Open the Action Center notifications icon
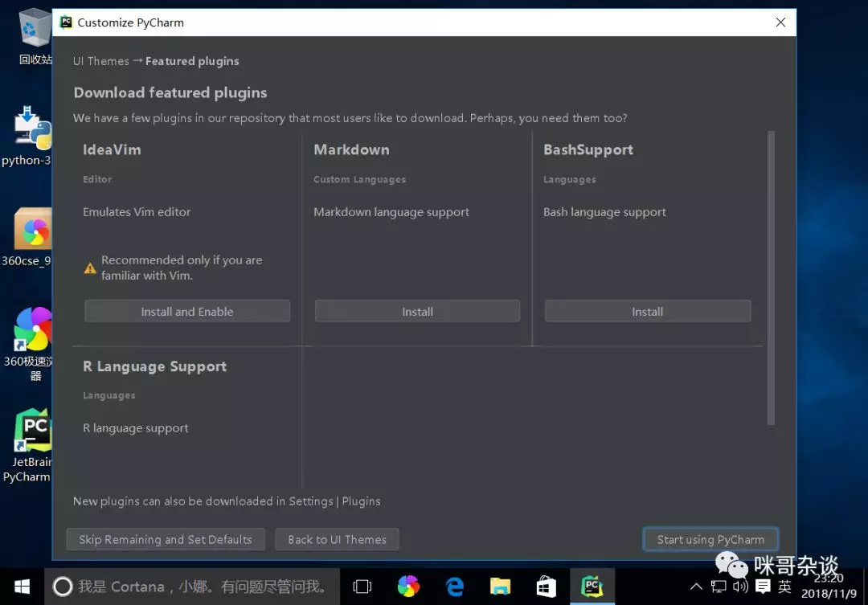The height and width of the screenshot is (605, 868). [763, 587]
